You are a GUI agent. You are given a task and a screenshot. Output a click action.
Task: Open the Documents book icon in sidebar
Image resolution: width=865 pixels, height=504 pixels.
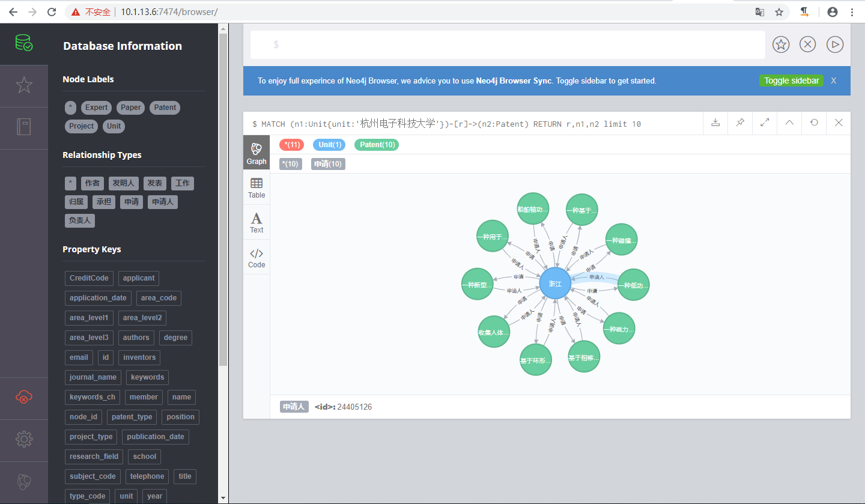[24, 127]
